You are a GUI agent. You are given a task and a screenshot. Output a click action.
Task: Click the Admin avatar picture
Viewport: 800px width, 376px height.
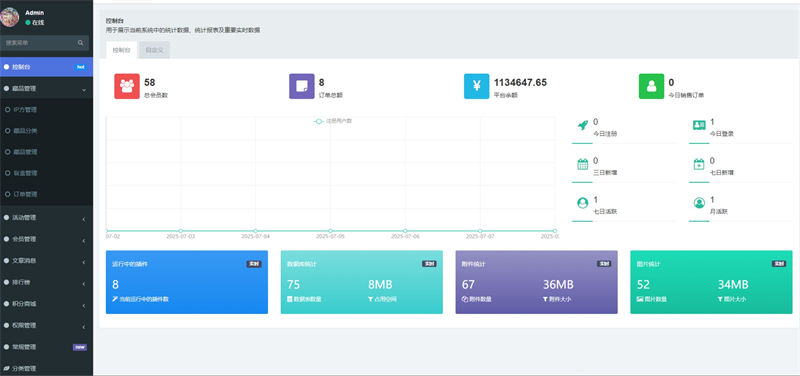coord(9,17)
